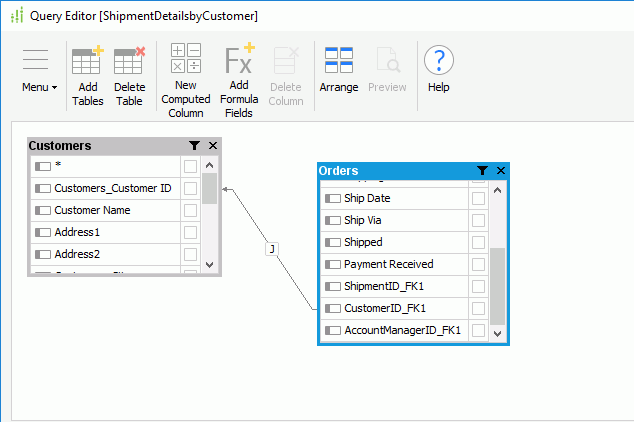The image size is (634, 422).
Task: Check the Customer Name column checkbox
Action: click(x=190, y=210)
